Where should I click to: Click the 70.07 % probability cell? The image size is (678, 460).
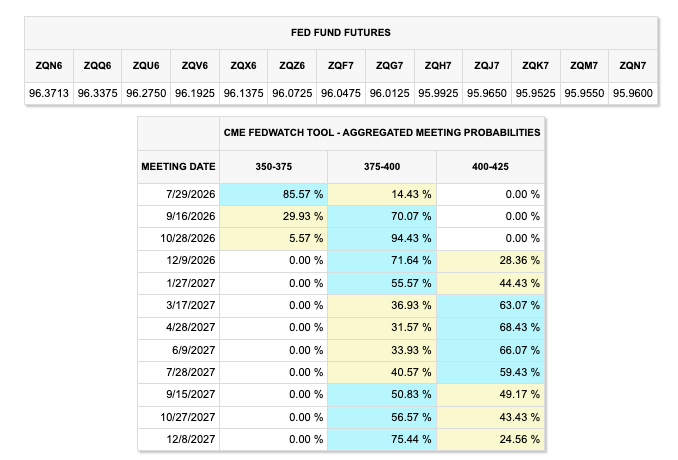click(382, 217)
